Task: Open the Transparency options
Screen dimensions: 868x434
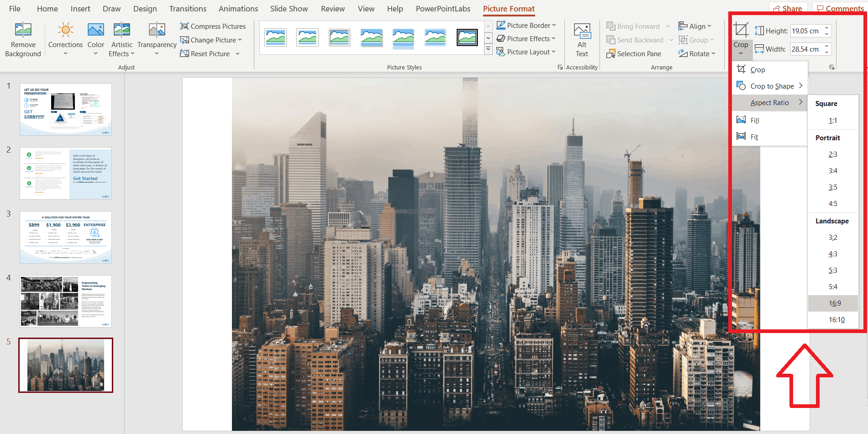Action: tap(157, 40)
